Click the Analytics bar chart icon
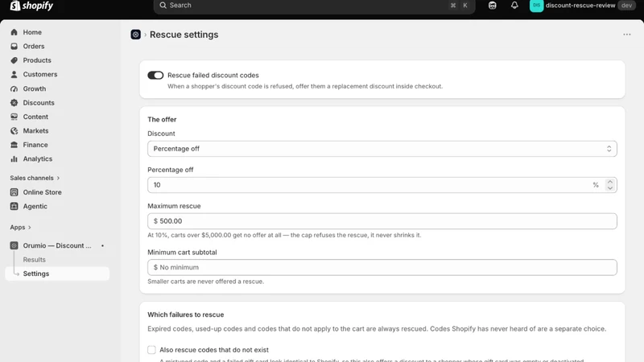The image size is (644, 362). 14,158
